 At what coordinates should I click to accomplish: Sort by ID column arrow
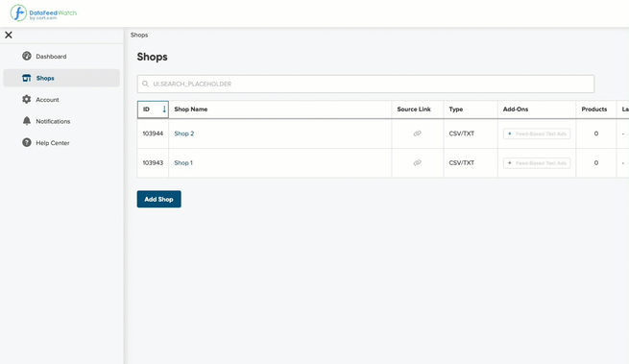[x=164, y=109]
